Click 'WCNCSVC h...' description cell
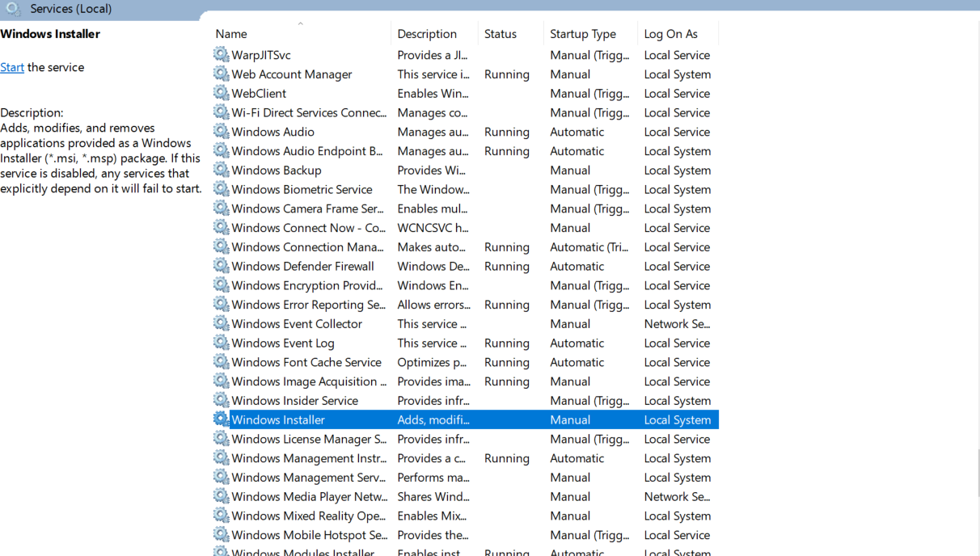Screen dimensions: 980x556 433,228
